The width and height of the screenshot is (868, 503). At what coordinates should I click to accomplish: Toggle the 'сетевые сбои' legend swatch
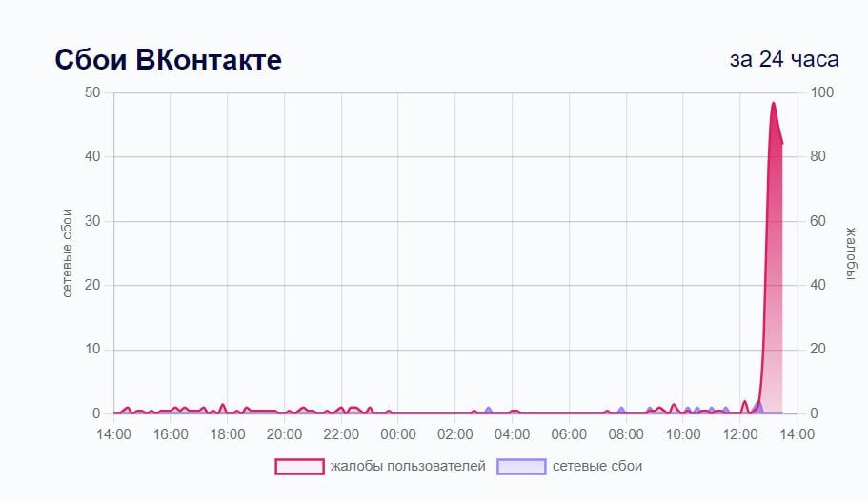pyautogui.click(x=521, y=467)
